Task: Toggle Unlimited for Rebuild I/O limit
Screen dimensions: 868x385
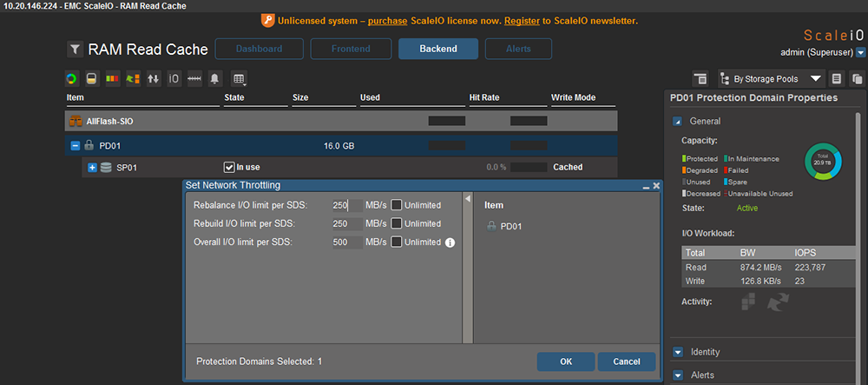Action: (x=397, y=224)
